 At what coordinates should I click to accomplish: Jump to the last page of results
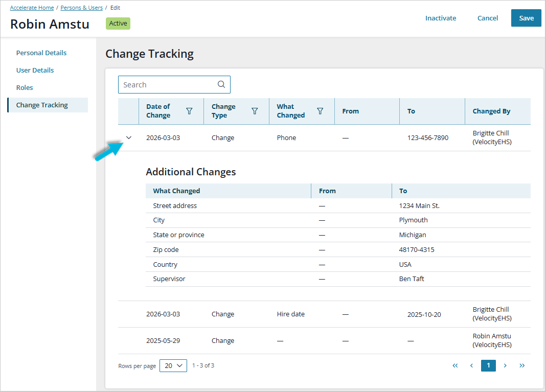[522, 365]
